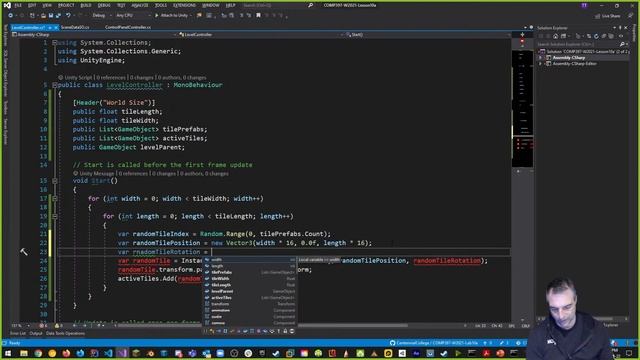Expand the Assembly-CSharp project node
Screen dimensions: 640x360
pos(541,58)
